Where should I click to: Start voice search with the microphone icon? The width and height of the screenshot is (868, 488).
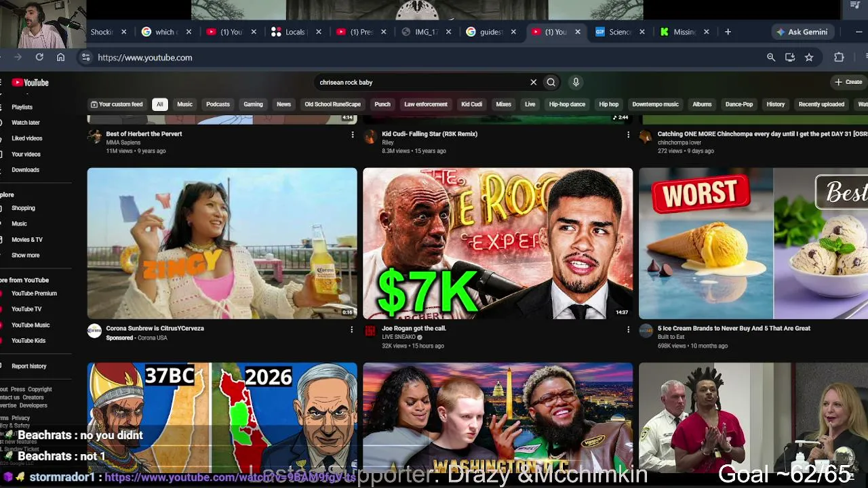coord(576,82)
